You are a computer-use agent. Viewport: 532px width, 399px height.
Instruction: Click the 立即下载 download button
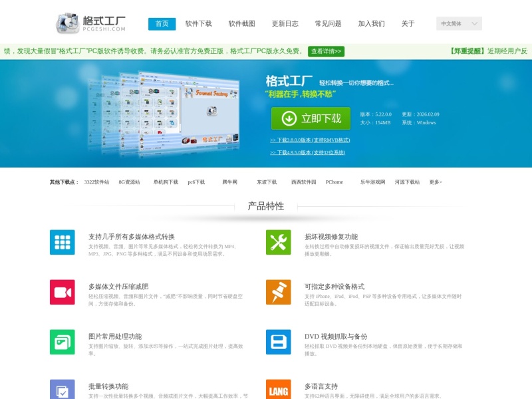[311, 118]
